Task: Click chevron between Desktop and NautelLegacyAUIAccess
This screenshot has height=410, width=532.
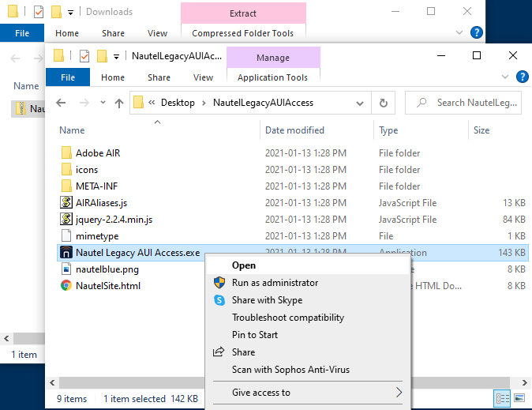Action: [204, 103]
